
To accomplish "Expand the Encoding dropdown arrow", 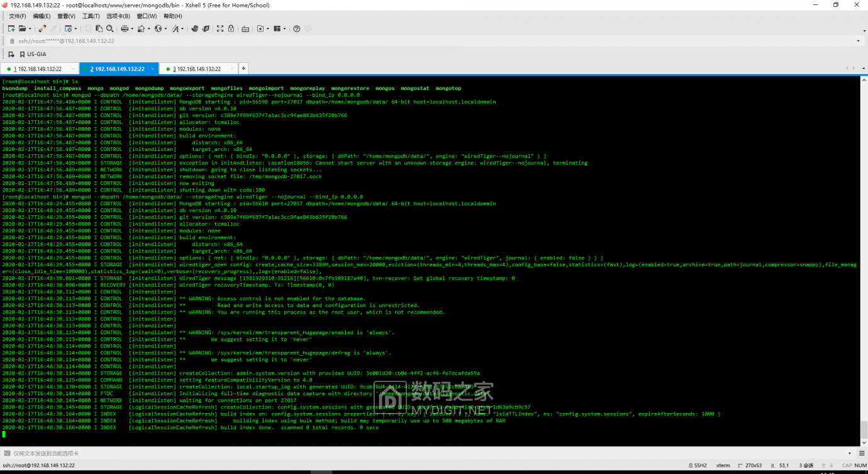I will coord(165,28).
